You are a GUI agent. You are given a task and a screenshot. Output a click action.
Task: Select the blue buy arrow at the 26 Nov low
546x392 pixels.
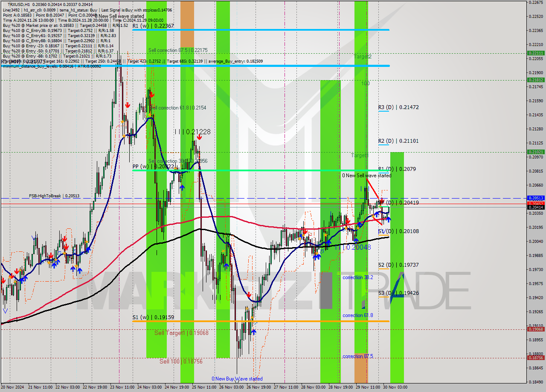point(254,331)
